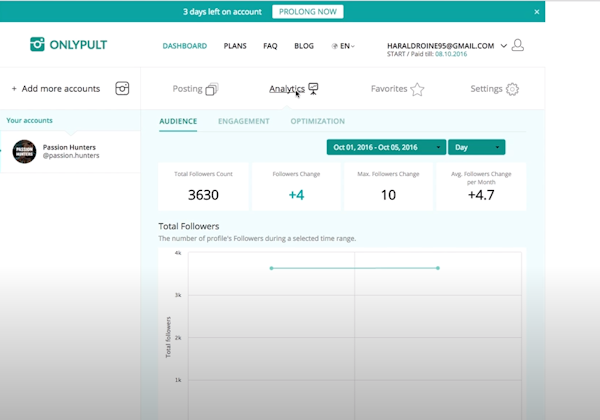The image size is (600, 420).
Task: Select the AUDIENCE tab
Action: (178, 121)
